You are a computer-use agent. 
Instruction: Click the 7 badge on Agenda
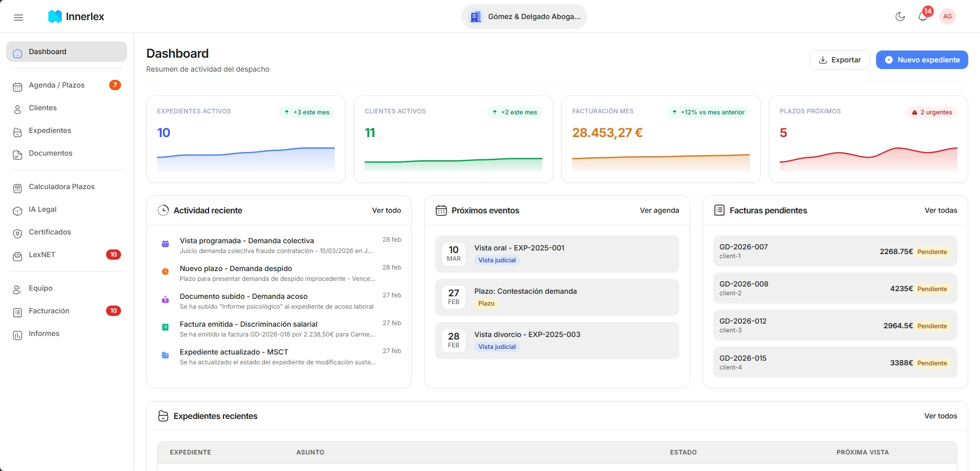click(115, 85)
